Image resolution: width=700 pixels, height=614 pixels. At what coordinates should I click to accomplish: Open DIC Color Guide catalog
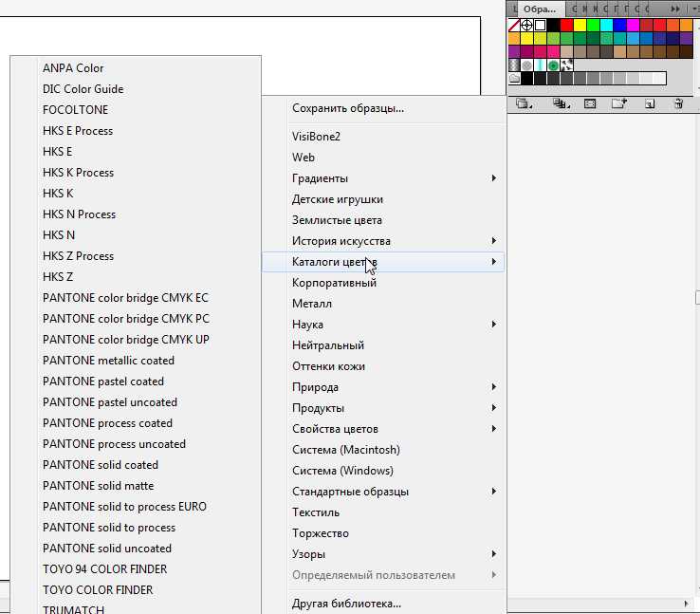tap(136, 89)
